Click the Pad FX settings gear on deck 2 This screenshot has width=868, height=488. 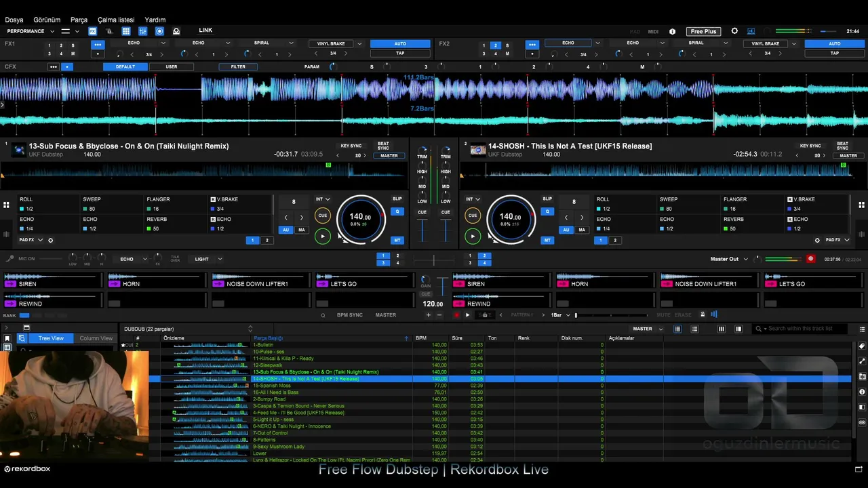tap(817, 240)
